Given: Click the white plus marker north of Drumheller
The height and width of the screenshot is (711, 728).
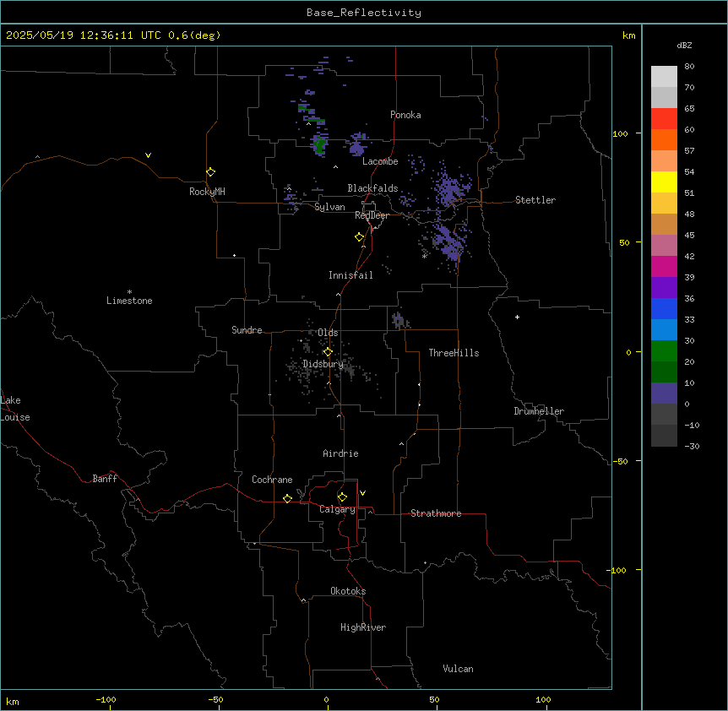Looking at the screenshot, I should (x=517, y=317).
